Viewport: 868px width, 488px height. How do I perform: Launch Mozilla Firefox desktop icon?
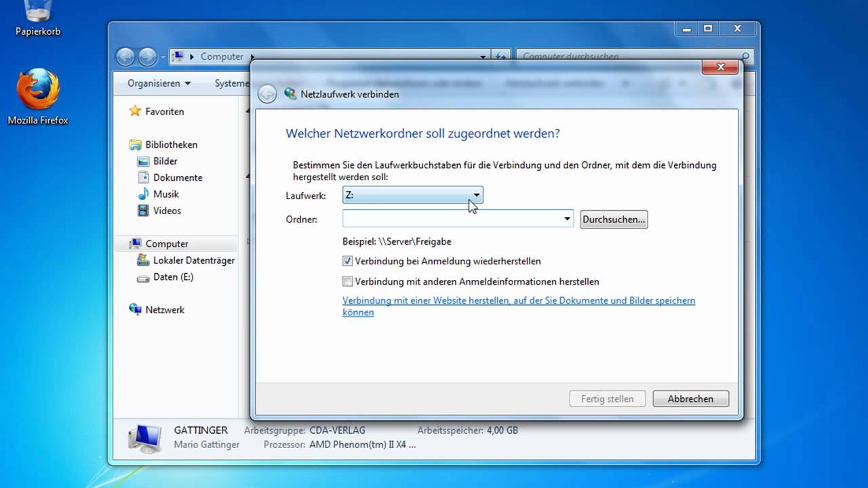click(x=38, y=96)
